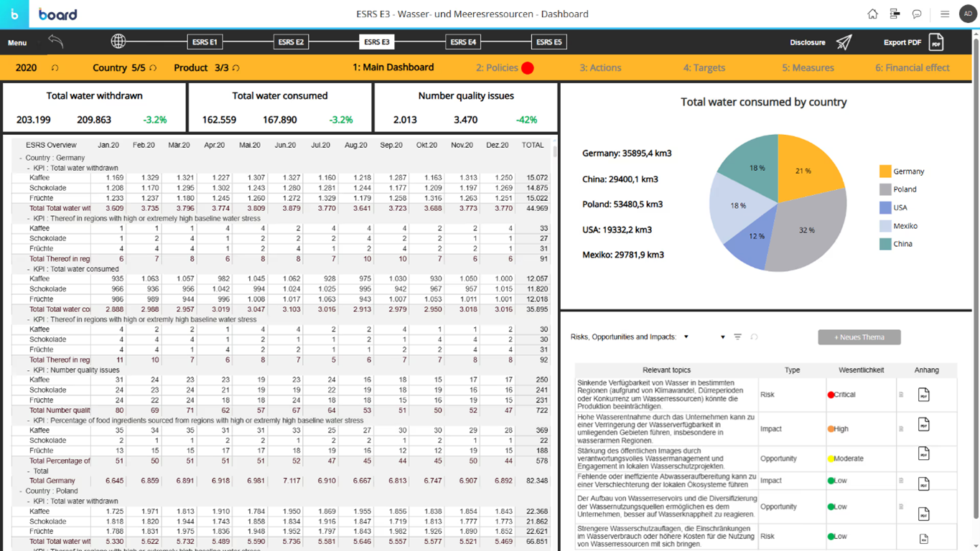Viewport: 980px width, 551px height.
Task: Reset the 2020 year selection
Action: pos(55,68)
